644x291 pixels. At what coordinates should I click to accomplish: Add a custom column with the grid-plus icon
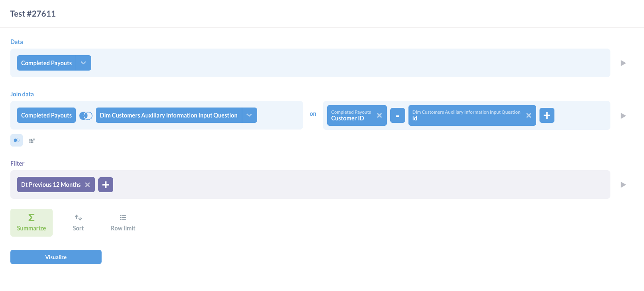point(32,140)
